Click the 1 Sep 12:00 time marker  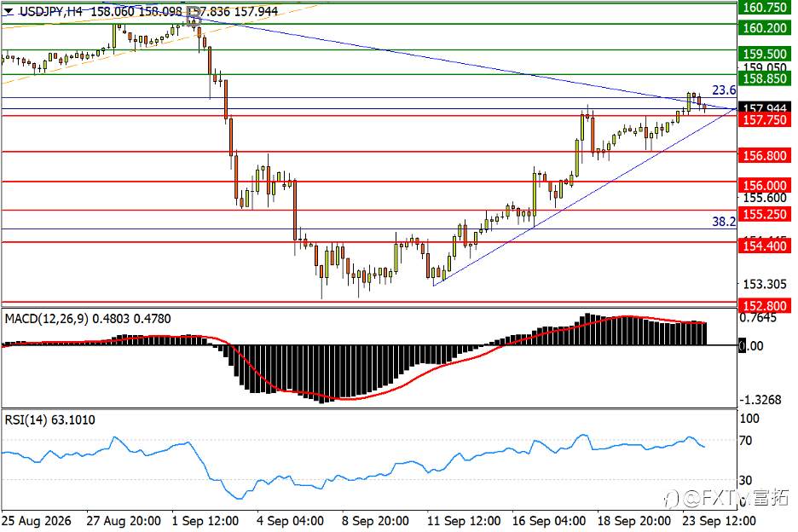[205, 521]
